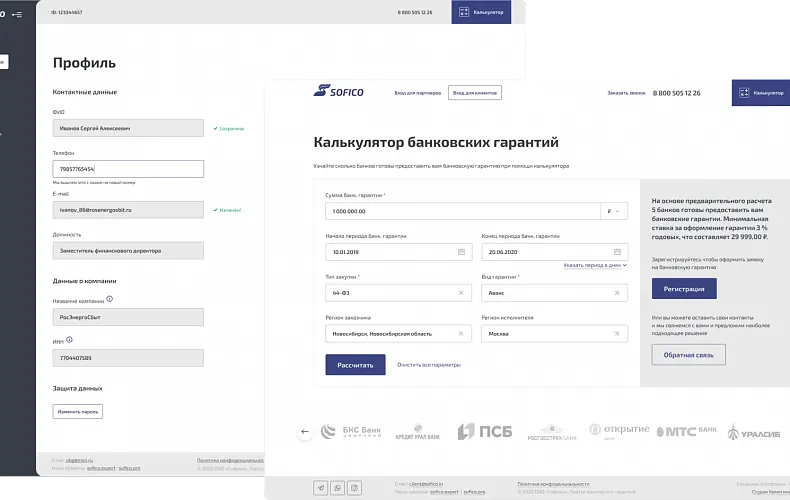Open Регион заказчика dropdown field
Image resolution: width=790 pixels, height=500 pixels.
coord(399,334)
